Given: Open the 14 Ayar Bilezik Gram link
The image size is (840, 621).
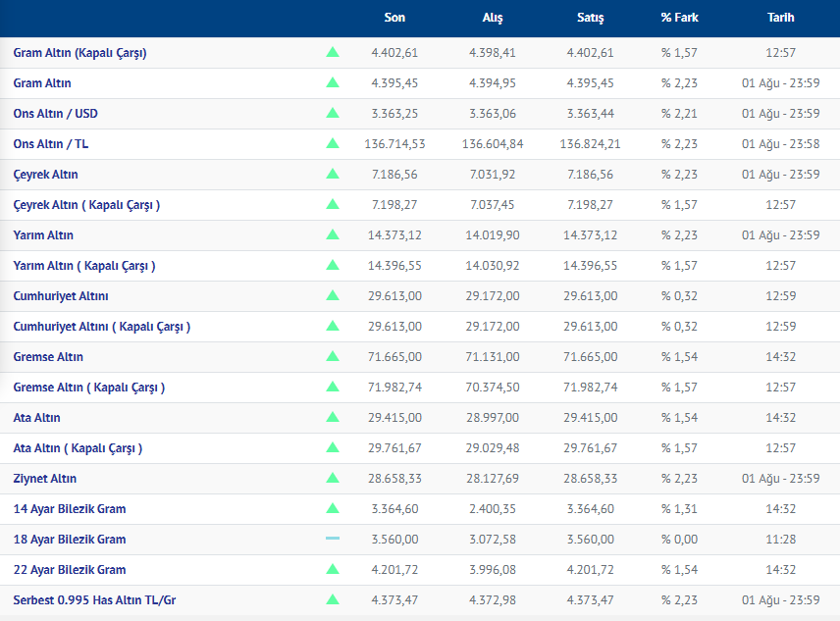Looking at the screenshot, I should [70, 509].
